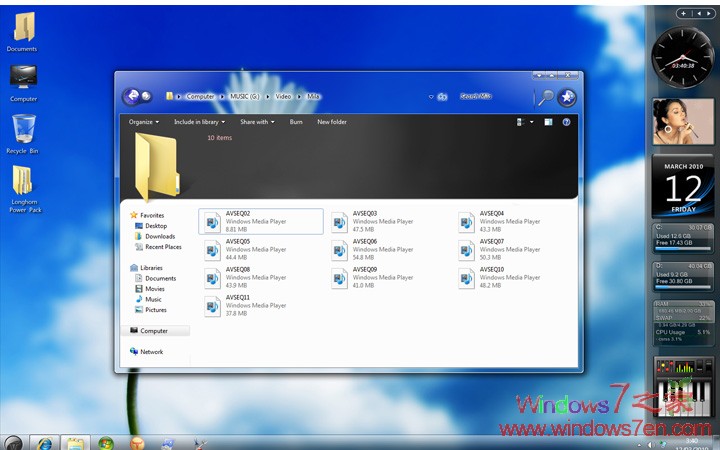
Task: Launch Internet Explorer from taskbar
Action: [45, 444]
